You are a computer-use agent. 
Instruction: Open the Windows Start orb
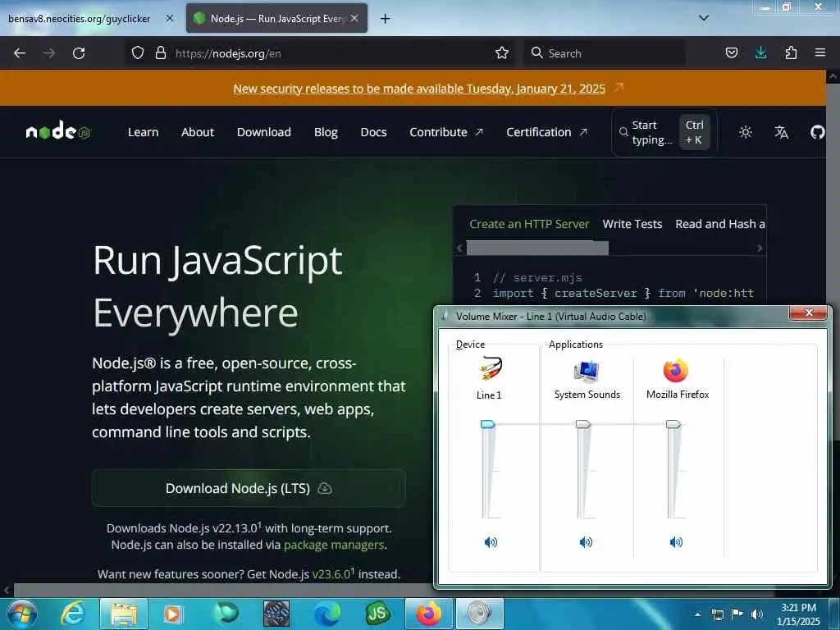tap(22, 614)
